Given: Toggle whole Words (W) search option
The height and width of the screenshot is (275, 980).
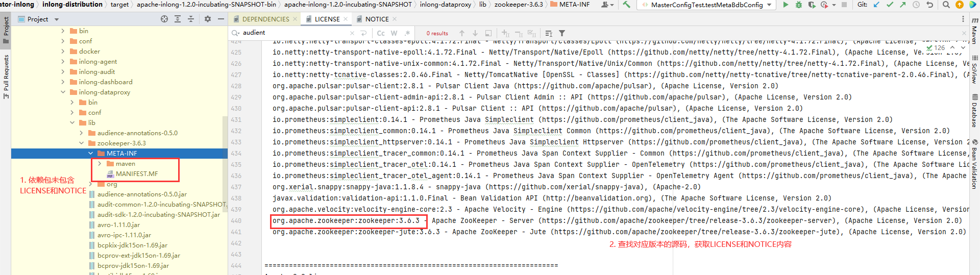Looking at the screenshot, I should [x=394, y=33].
